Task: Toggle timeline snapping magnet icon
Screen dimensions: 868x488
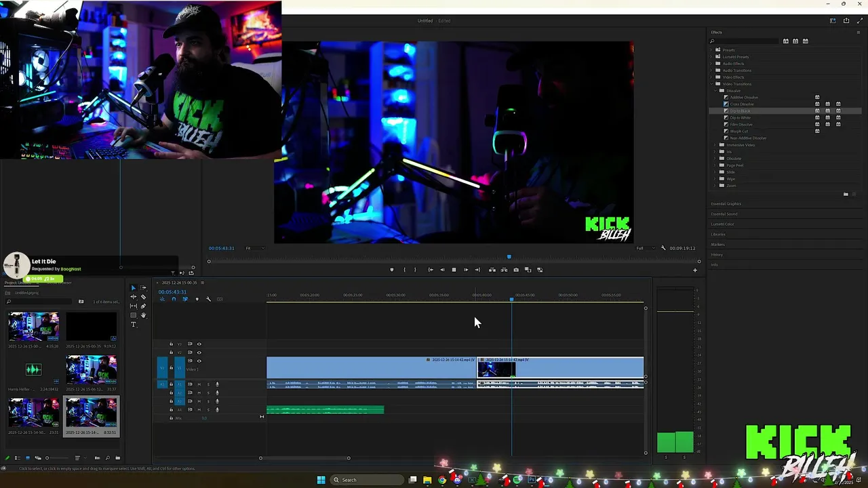Action: point(174,299)
